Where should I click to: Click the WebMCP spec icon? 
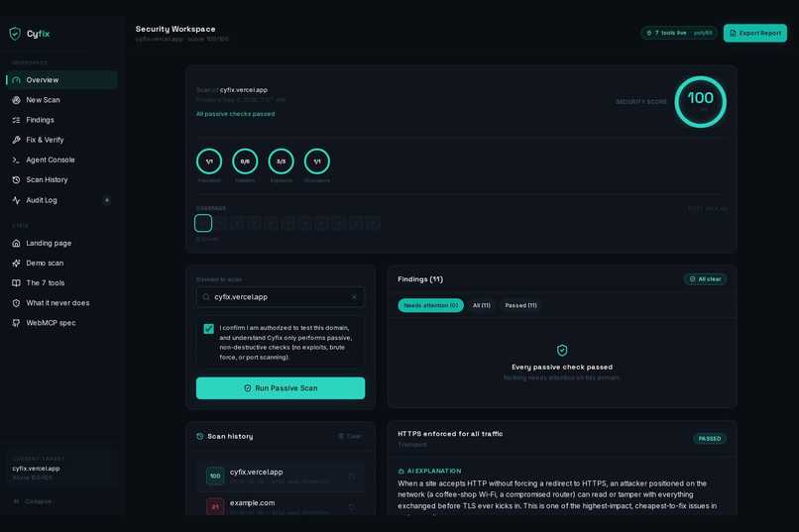coord(16,323)
